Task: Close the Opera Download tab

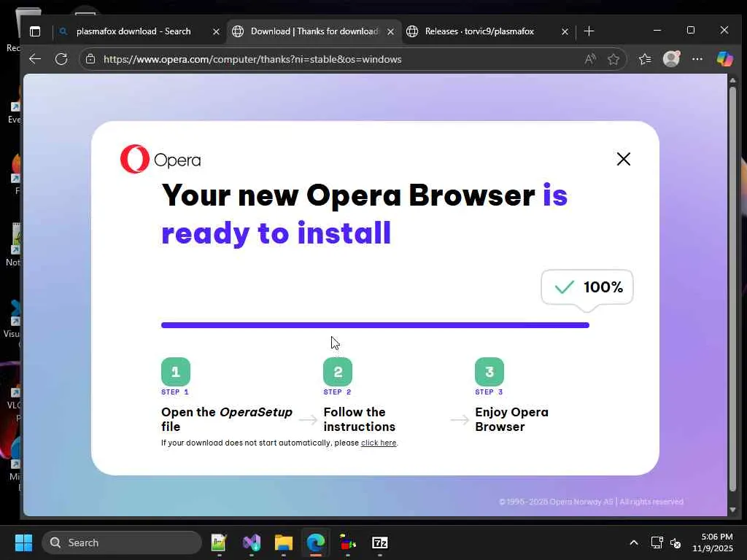Action: tap(391, 31)
